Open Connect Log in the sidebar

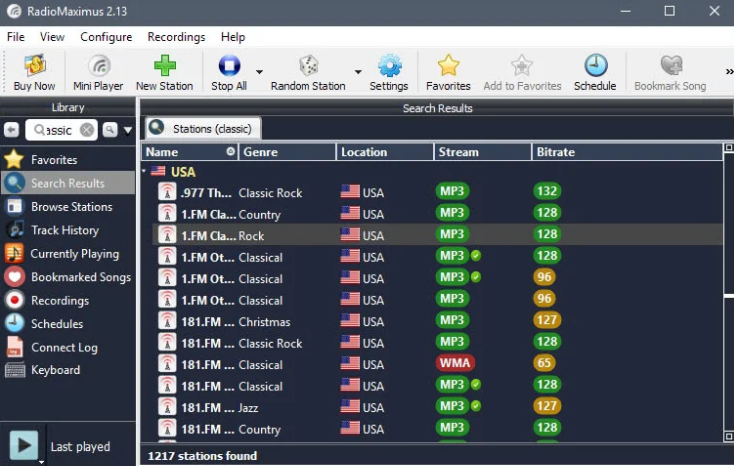pyautogui.click(x=67, y=347)
